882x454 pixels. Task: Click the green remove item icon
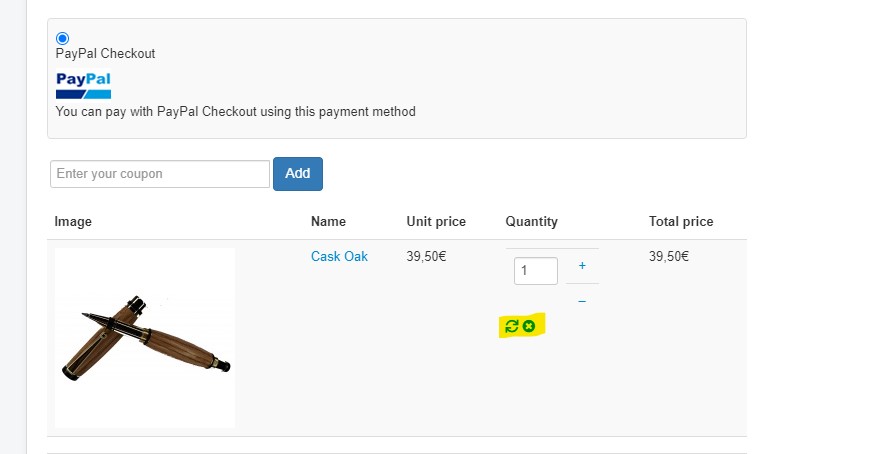529,326
